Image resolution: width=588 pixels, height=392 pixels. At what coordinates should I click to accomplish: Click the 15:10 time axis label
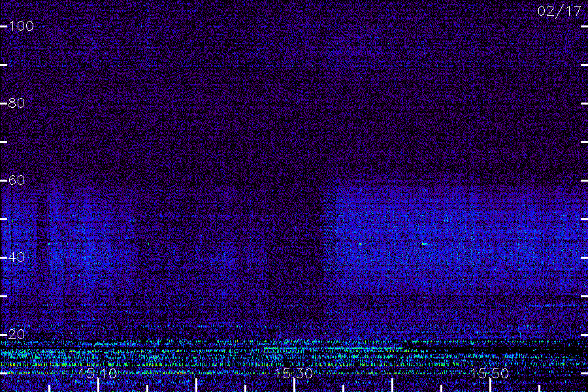pyautogui.click(x=98, y=374)
